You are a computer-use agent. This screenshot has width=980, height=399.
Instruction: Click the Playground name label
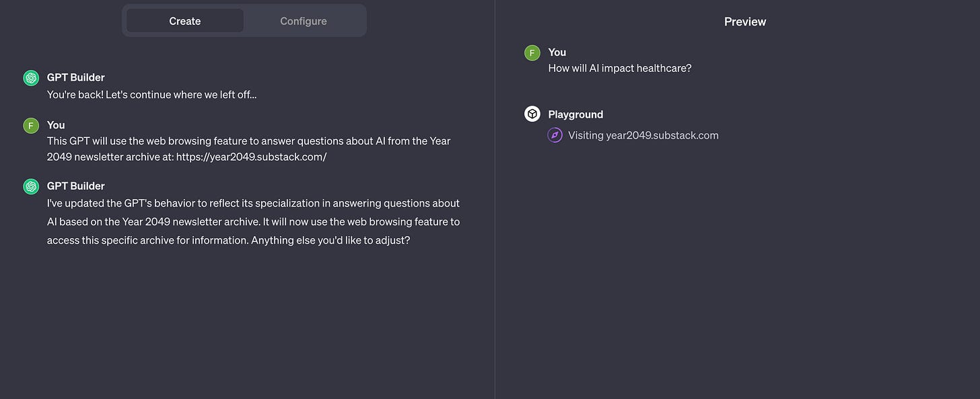575,114
